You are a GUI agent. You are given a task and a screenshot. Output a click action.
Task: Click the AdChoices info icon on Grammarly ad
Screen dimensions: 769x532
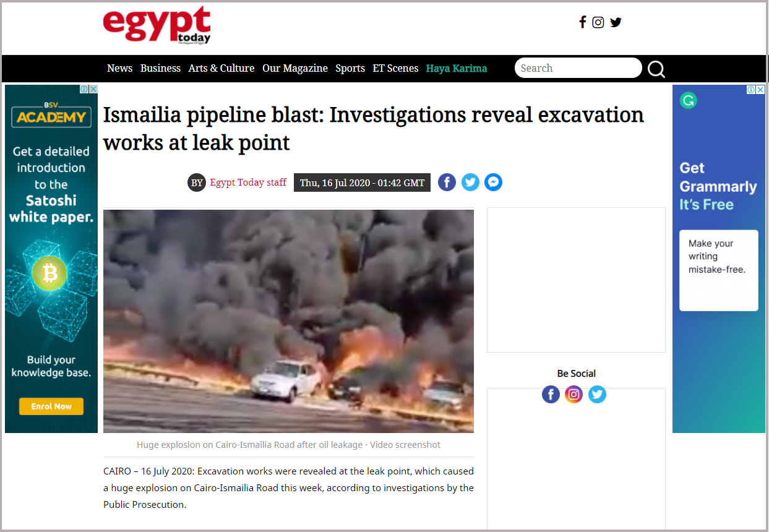(751, 89)
